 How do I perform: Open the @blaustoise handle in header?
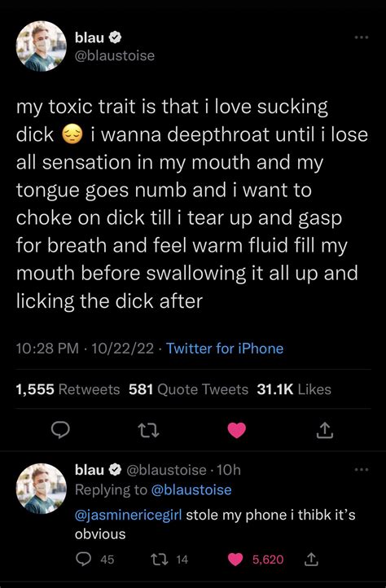(115, 55)
